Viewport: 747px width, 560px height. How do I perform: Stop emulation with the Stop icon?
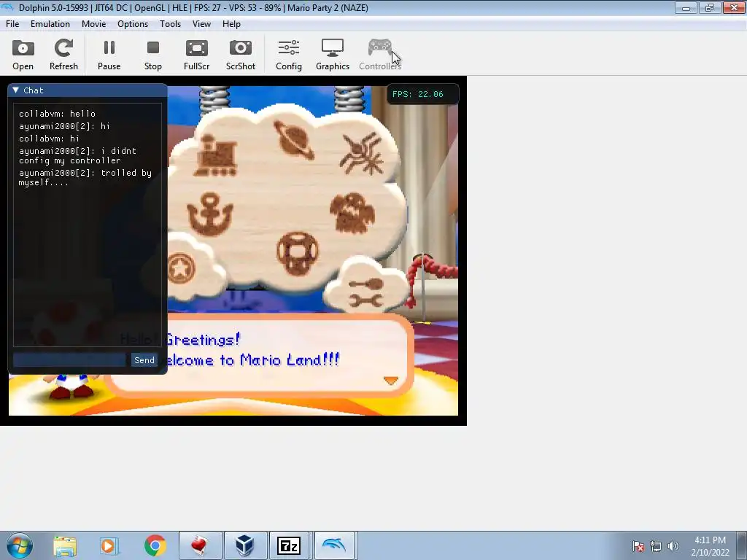[x=153, y=55]
